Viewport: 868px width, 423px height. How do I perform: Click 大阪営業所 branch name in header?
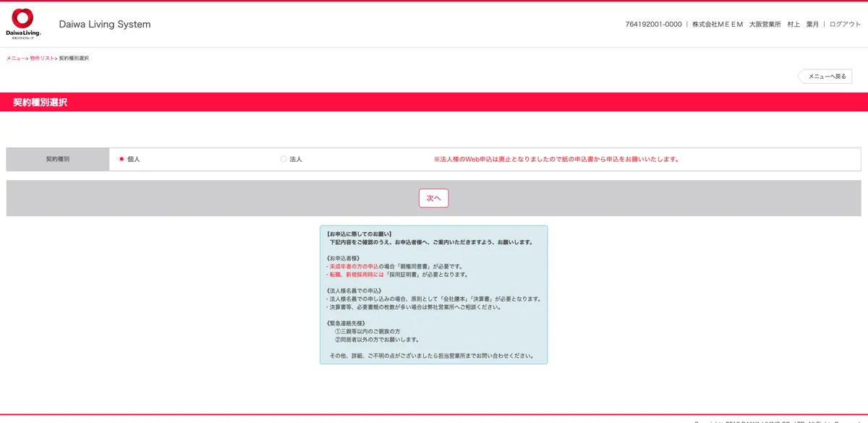(x=765, y=25)
